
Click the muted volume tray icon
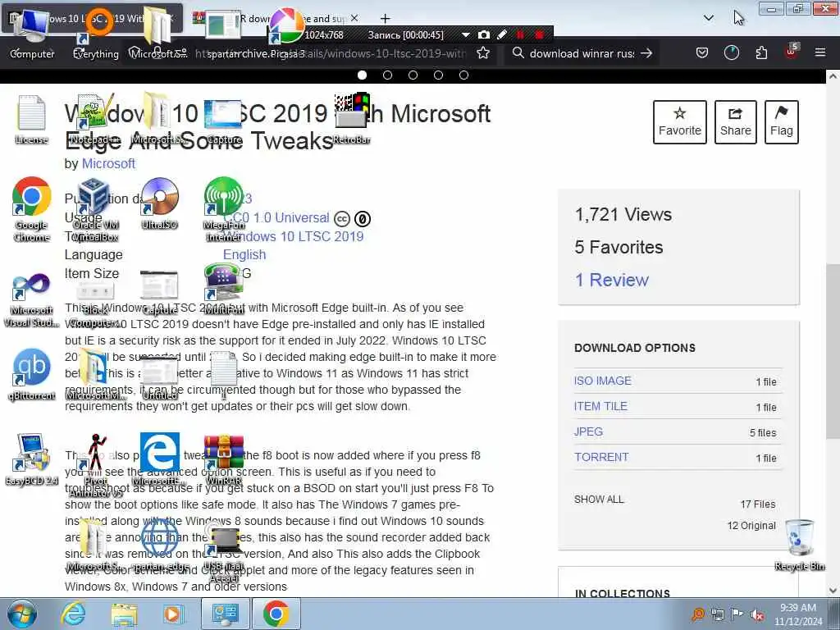click(x=757, y=615)
